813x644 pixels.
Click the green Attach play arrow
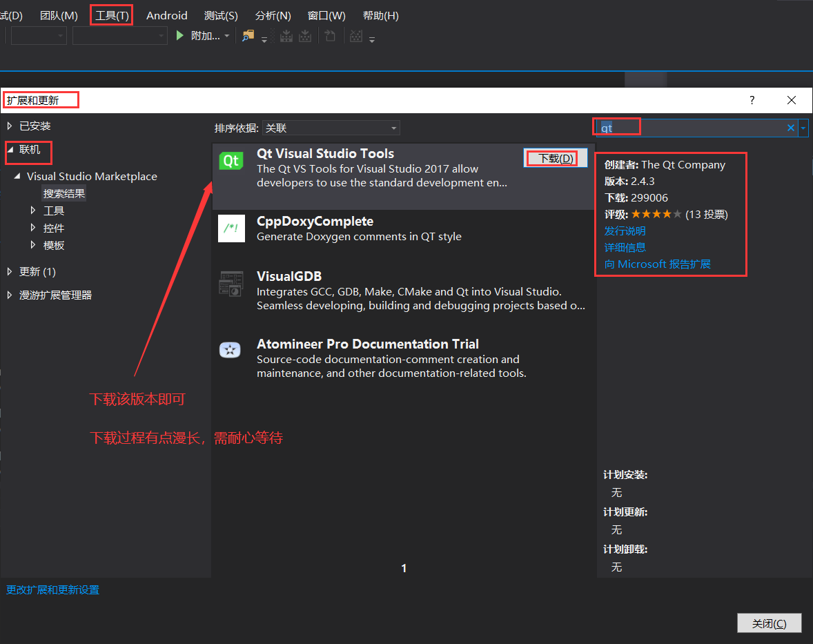(179, 36)
